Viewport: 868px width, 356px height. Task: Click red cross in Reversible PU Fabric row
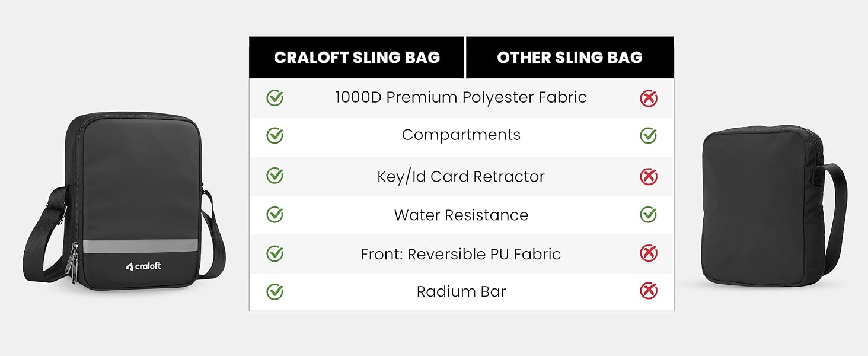pos(649,254)
